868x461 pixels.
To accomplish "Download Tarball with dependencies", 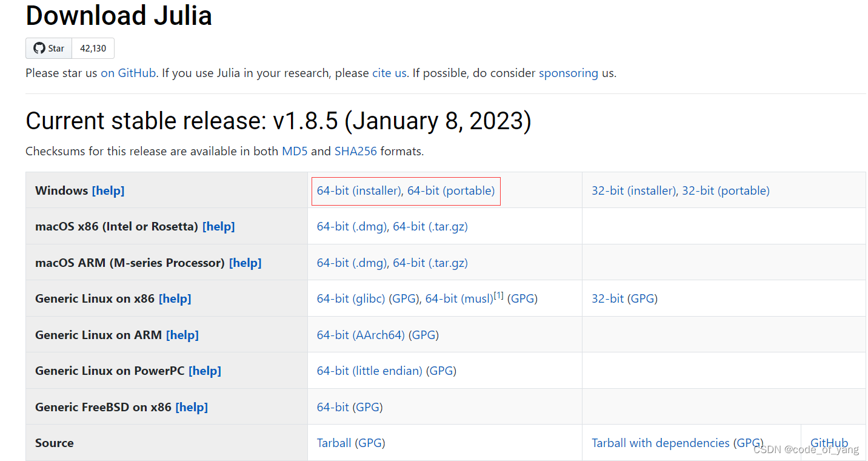I will [661, 443].
